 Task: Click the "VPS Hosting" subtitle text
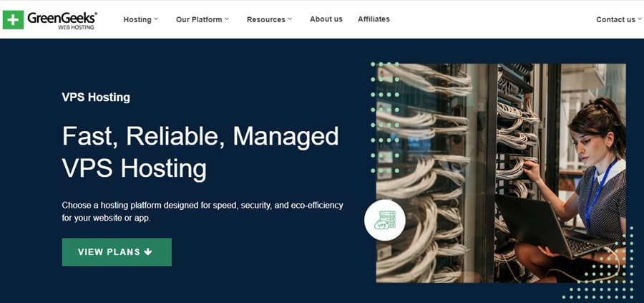point(96,97)
